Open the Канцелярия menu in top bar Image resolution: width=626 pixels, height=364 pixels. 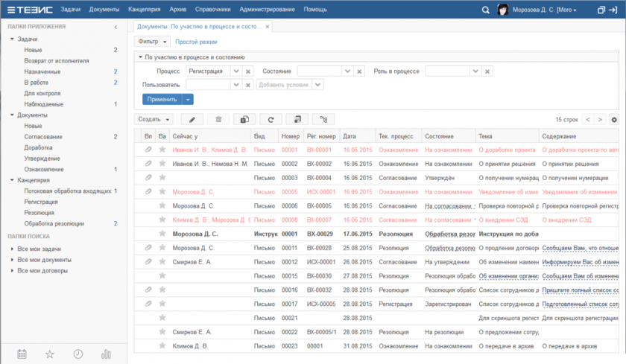(142, 10)
